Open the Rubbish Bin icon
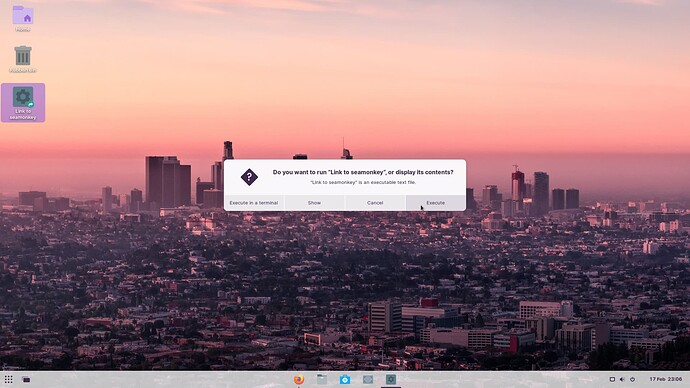 (x=23, y=59)
